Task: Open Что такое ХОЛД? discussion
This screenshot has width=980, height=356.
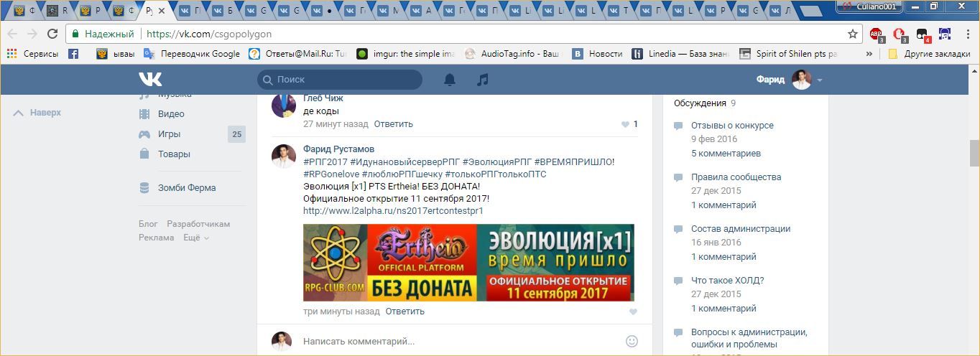Action: pos(728,281)
